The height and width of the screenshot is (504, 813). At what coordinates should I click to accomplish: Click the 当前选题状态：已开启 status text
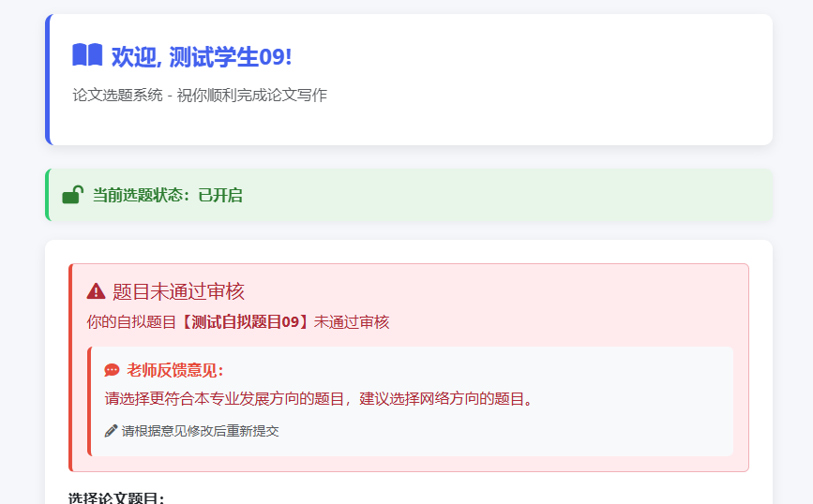pos(167,195)
